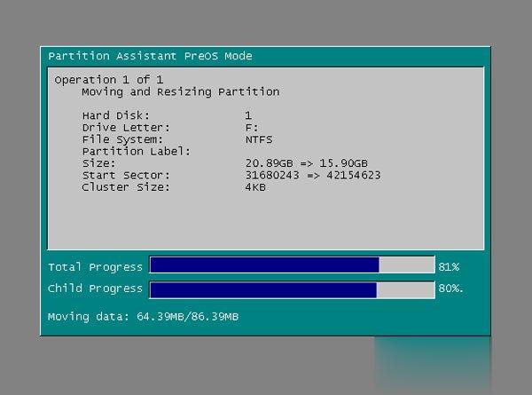Click the 'NTFS' file system value

(x=259, y=139)
